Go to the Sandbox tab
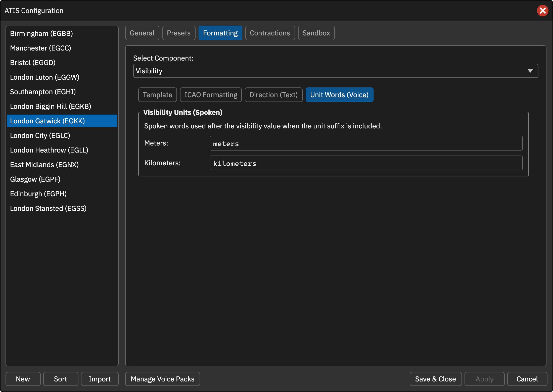 316,33
